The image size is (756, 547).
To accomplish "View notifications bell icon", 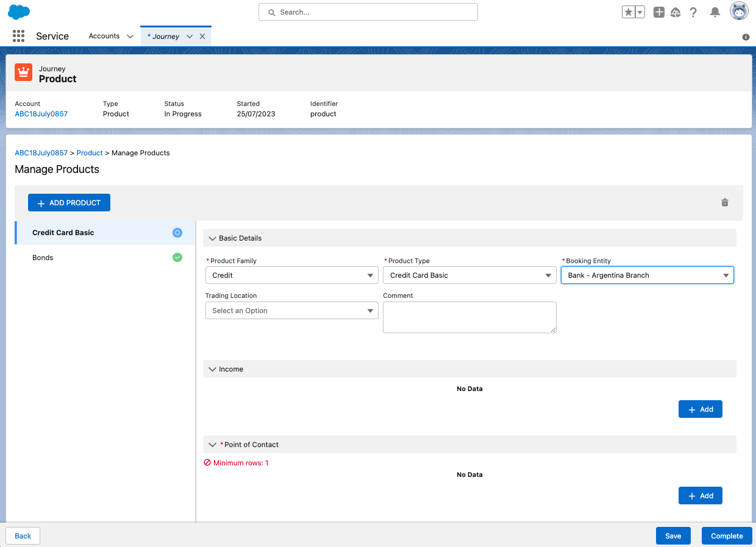I will pos(715,12).
